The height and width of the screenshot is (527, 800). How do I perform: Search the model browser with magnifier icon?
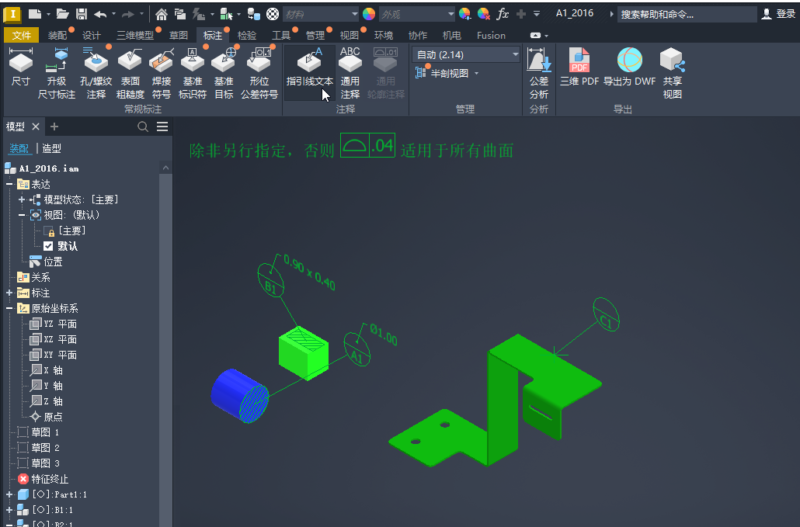point(143,127)
